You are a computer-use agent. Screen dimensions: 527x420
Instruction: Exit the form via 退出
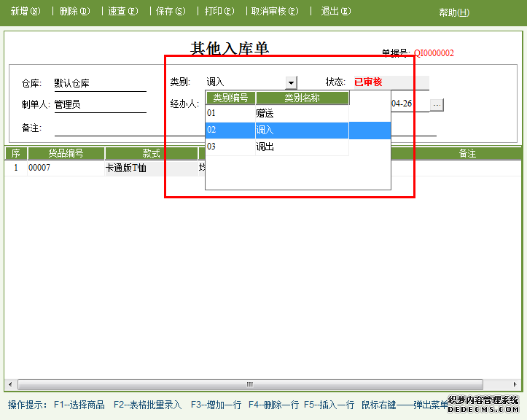[x=335, y=12]
